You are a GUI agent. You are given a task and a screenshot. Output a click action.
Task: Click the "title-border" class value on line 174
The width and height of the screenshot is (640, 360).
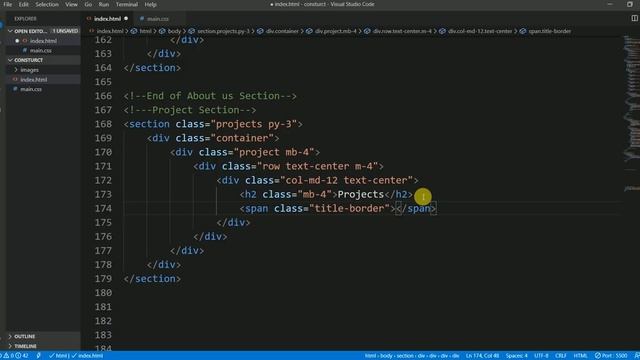(x=350, y=209)
